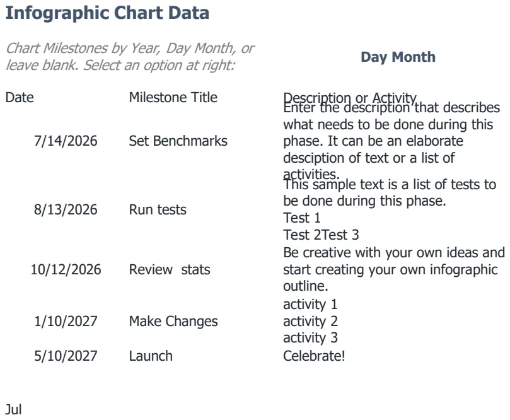Select the 8/13/2026 date cell
The image size is (510, 420).
coord(66,209)
